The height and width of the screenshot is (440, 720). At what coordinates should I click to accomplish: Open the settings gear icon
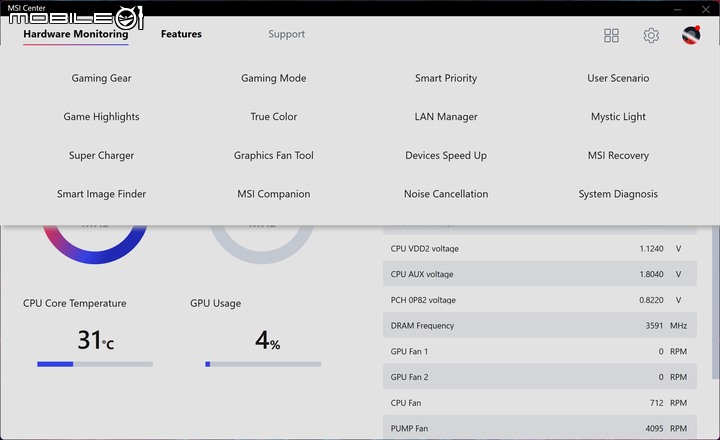point(651,35)
